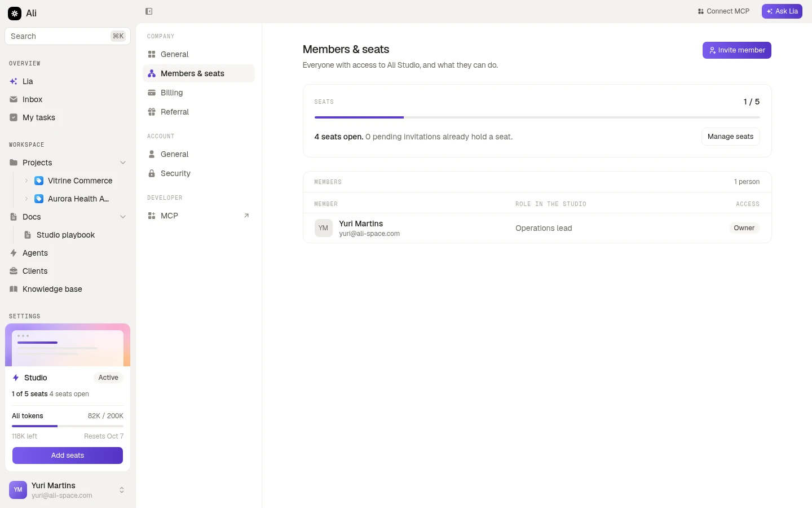Screen dimensions: 812x508
Task: Click the Projects folder icon
Action: (14, 163)
